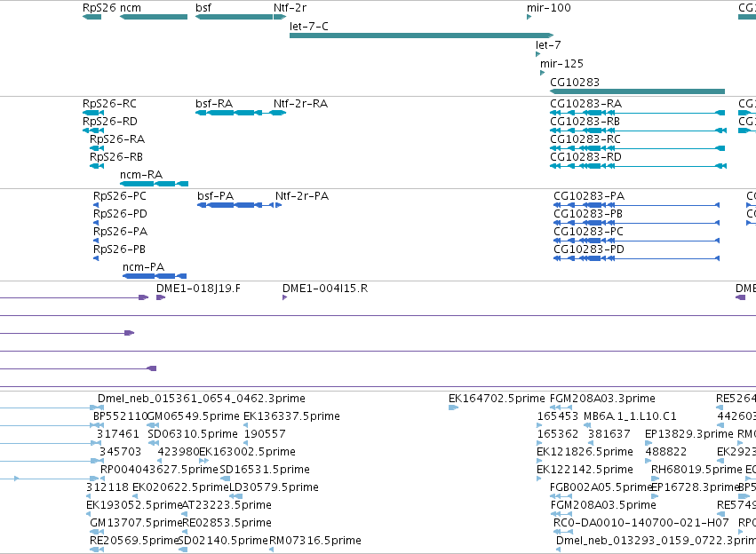This screenshot has width=756, height=554.
Task: Click EST RH68019.5prime label
Action: (696, 470)
